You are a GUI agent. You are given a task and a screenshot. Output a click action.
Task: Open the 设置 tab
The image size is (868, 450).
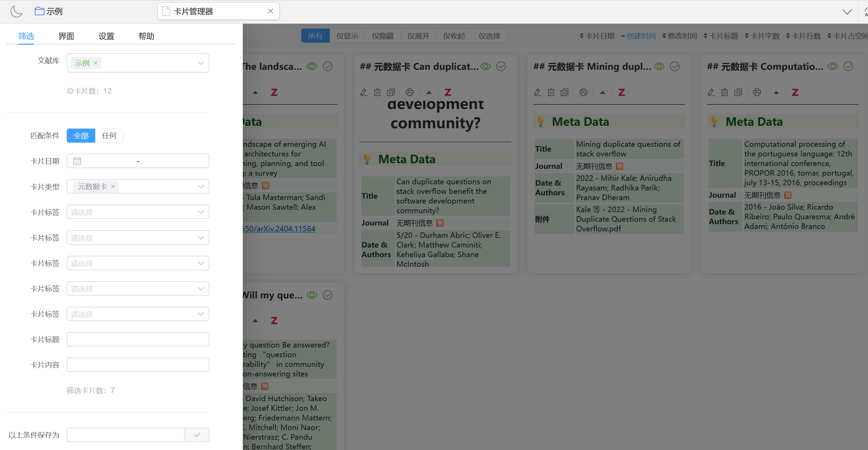pos(106,36)
